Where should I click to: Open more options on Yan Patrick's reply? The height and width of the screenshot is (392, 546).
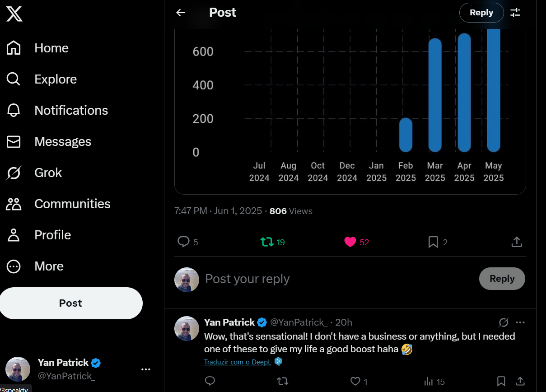pos(520,322)
